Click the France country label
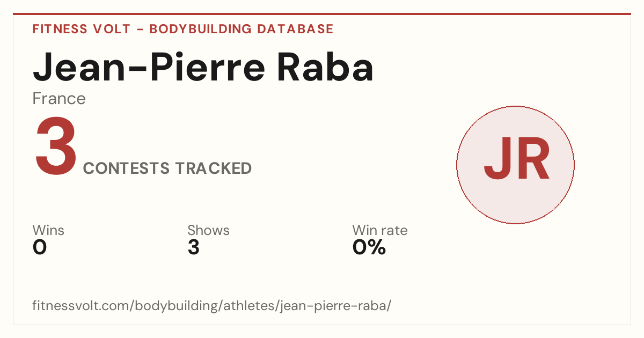 tap(59, 99)
